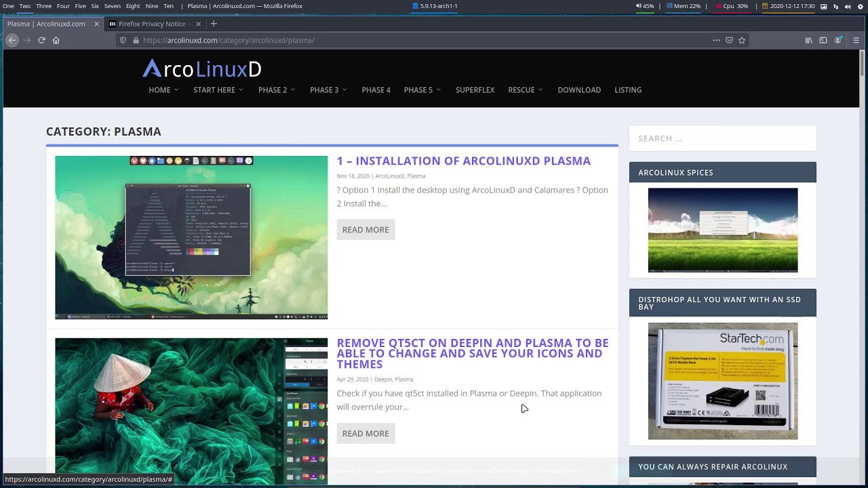The width and height of the screenshot is (868, 488).
Task: Open the DOWNLOAD nav item
Action: [x=579, y=89]
